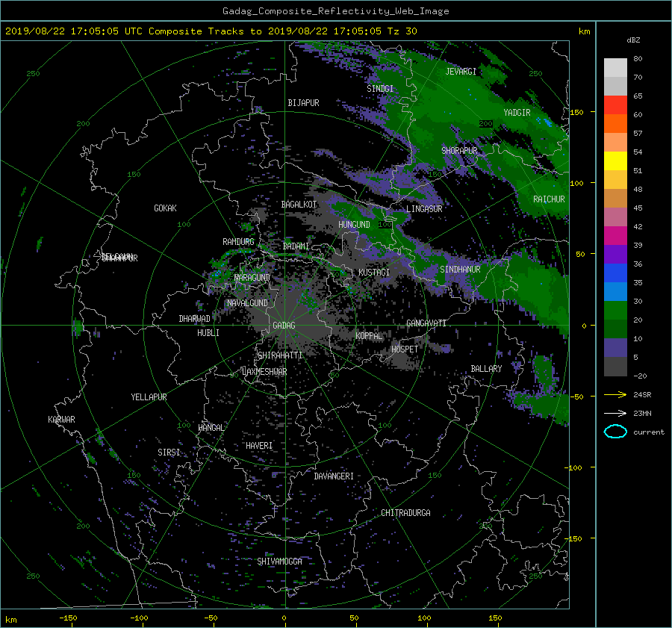
Task: Click the SHORAPUR city label
Action: tap(459, 150)
